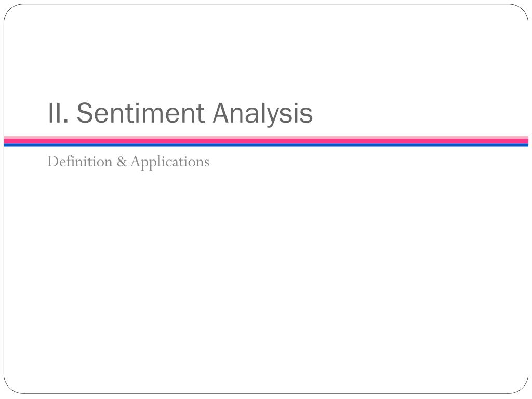Select the "Definition & Applications" subtitle text

[128, 162]
